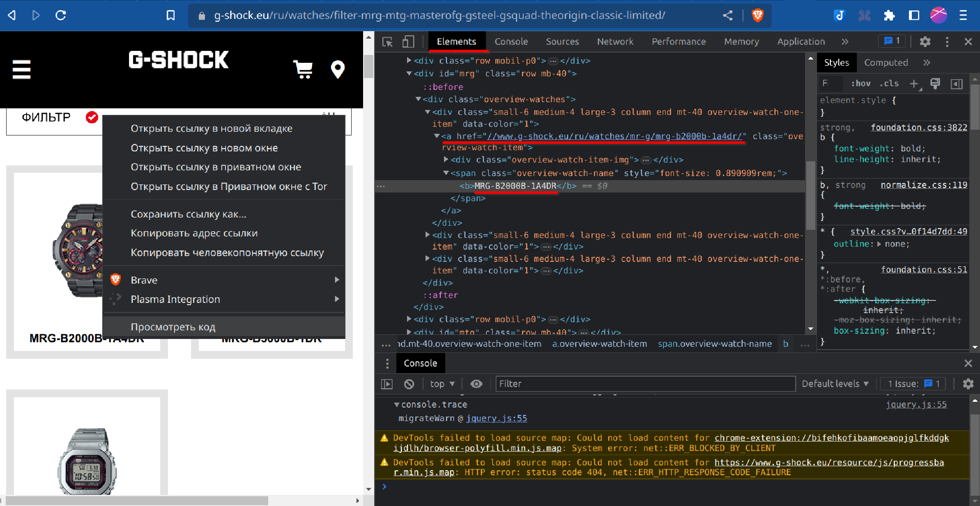Share the current page URL
Image resolution: width=980 pixels, height=506 pixels.
point(727,16)
